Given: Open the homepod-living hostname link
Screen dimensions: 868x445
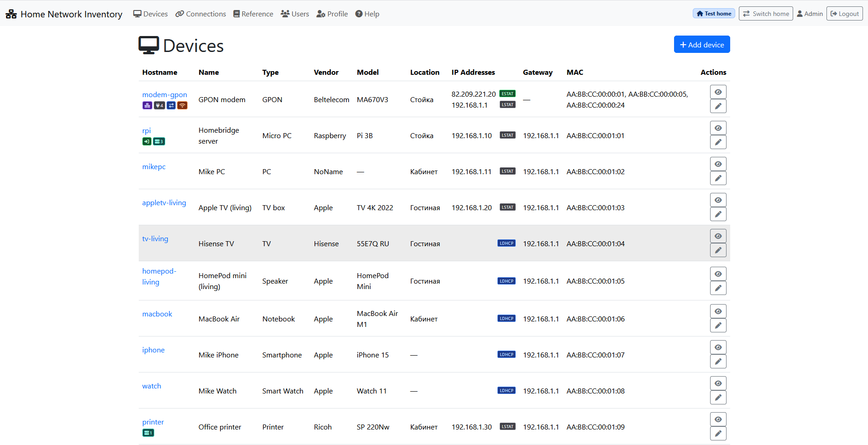Looking at the screenshot, I should (x=159, y=276).
